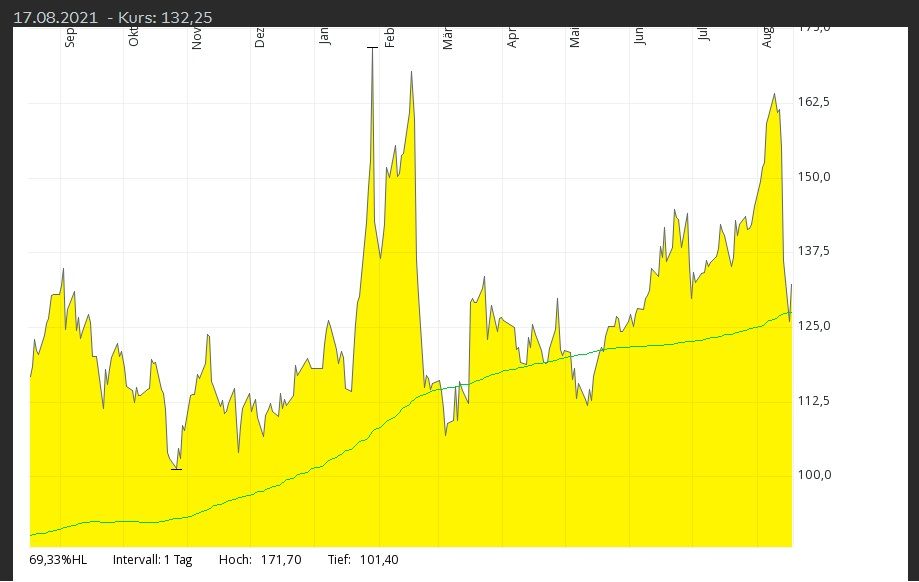Select the Nov month label on time axis
The width and height of the screenshot is (919, 582).
coord(197,38)
